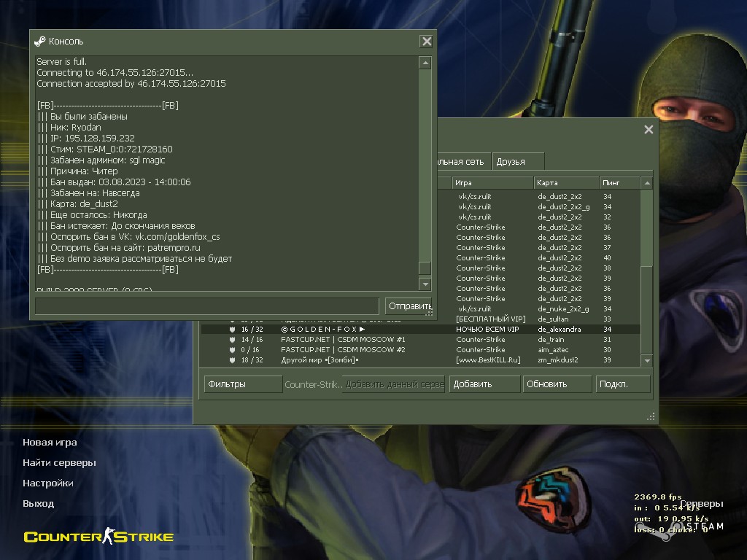Screen dimensions: 747x560
Task: Click the aim_aztec map cell
Action: (x=553, y=350)
